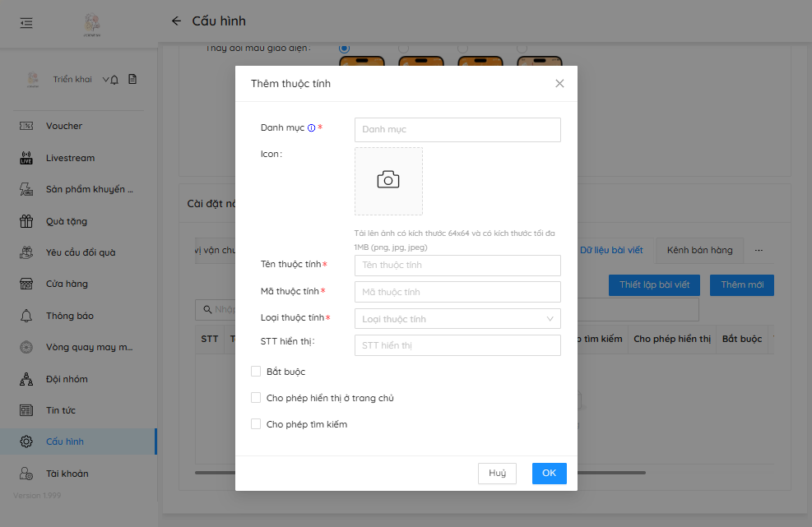Image resolution: width=812 pixels, height=527 pixels.
Task: Click the notification bell icon in sidebar header
Action: point(114,80)
